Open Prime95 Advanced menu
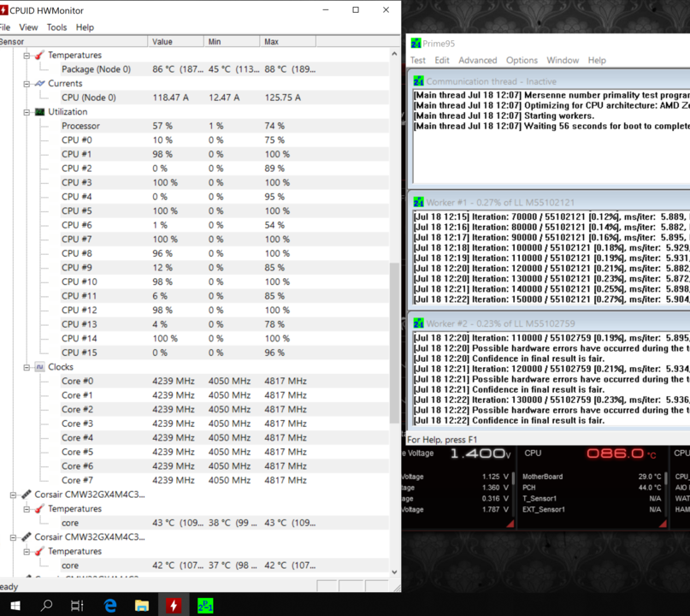The width and height of the screenshot is (690, 616). [x=477, y=61]
